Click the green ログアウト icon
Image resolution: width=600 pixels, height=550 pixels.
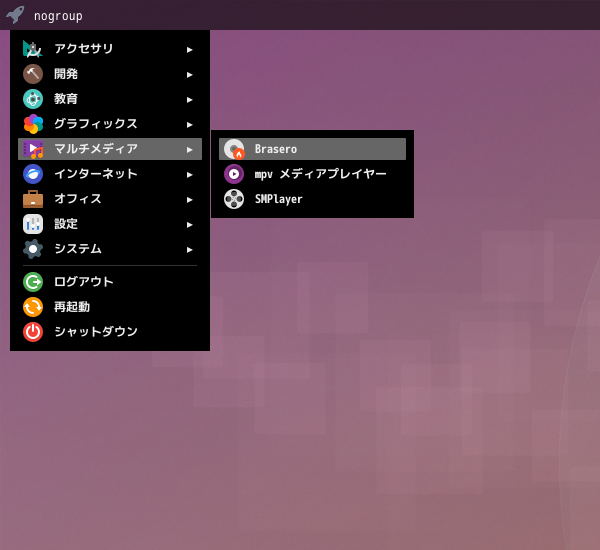tap(33, 282)
